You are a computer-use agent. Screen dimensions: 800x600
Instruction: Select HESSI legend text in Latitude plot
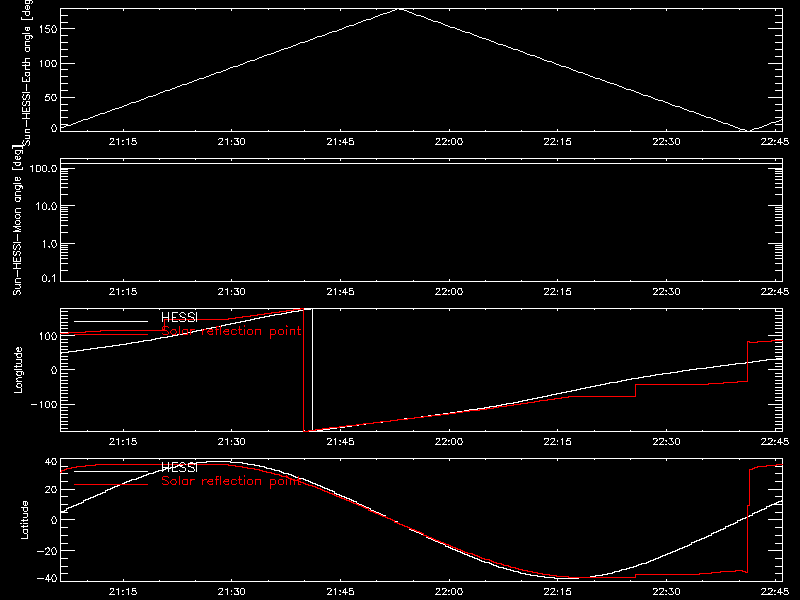point(179,467)
